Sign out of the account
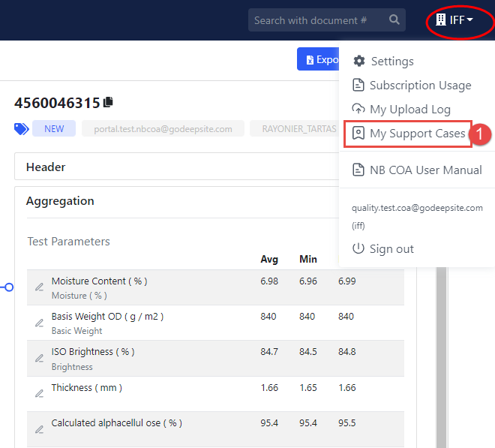 [391, 249]
